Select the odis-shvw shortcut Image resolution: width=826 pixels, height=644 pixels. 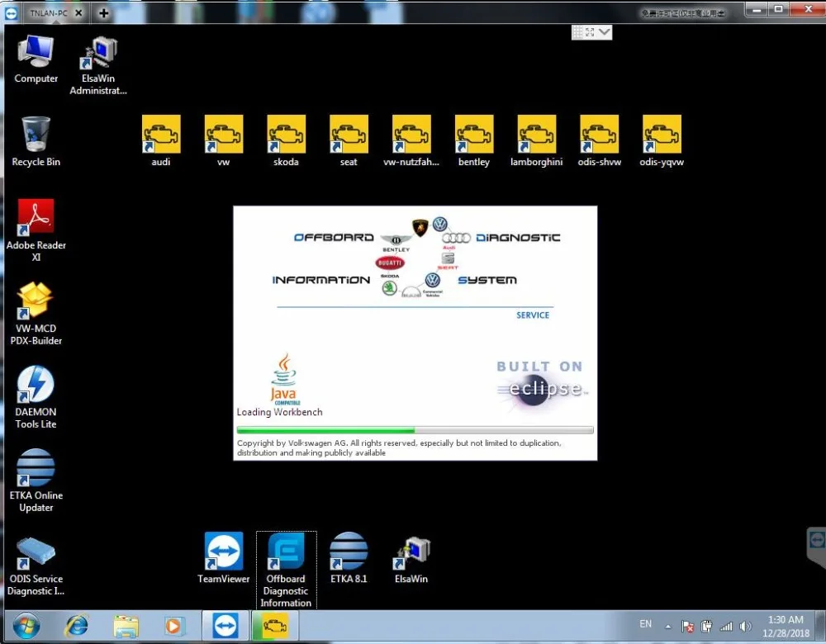(600, 140)
